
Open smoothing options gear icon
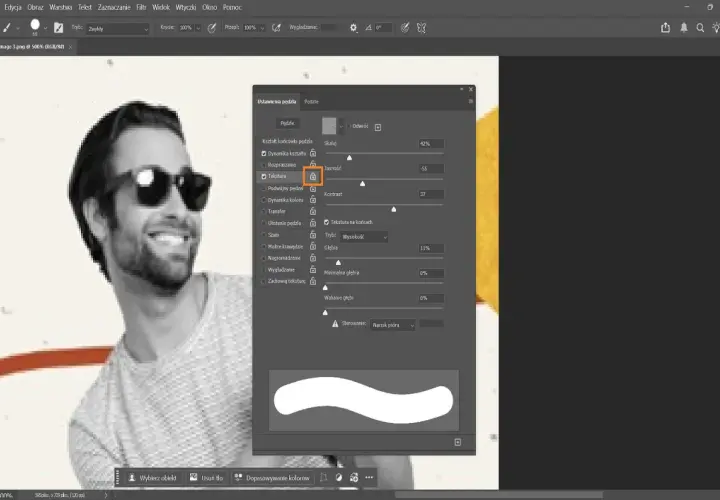(353, 28)
